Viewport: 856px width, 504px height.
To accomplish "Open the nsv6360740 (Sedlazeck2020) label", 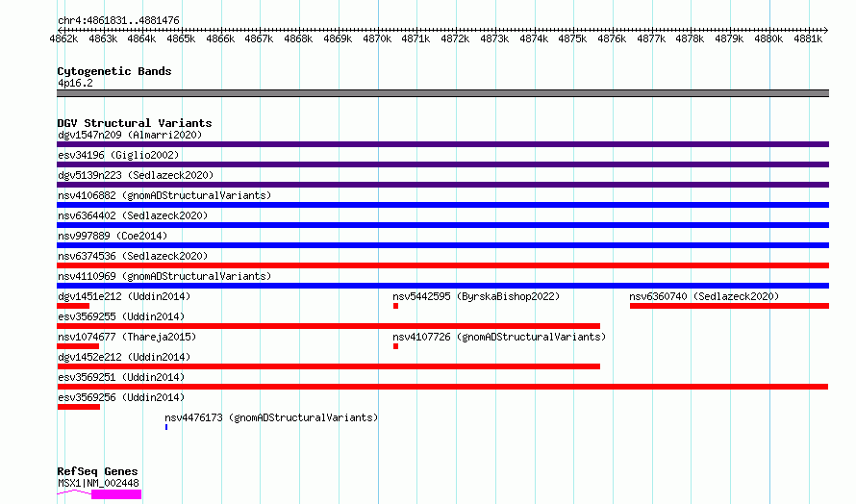I will tap(704, 296).
